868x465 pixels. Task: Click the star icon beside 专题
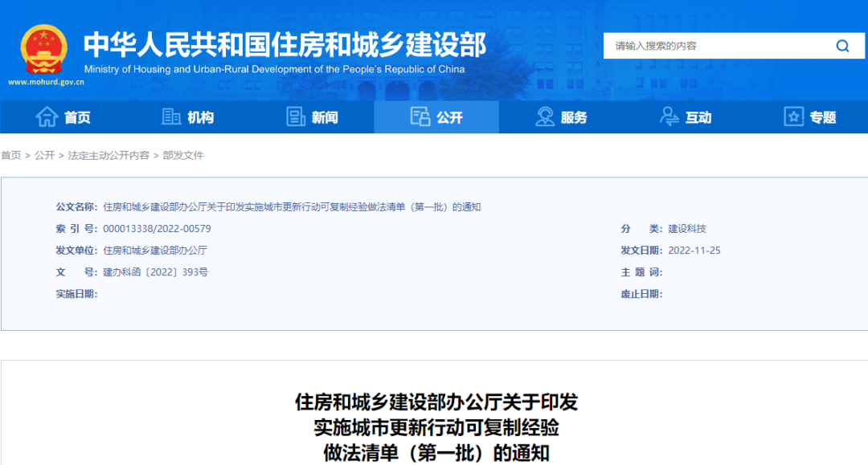pyautogui.click(x=794, y=116)
